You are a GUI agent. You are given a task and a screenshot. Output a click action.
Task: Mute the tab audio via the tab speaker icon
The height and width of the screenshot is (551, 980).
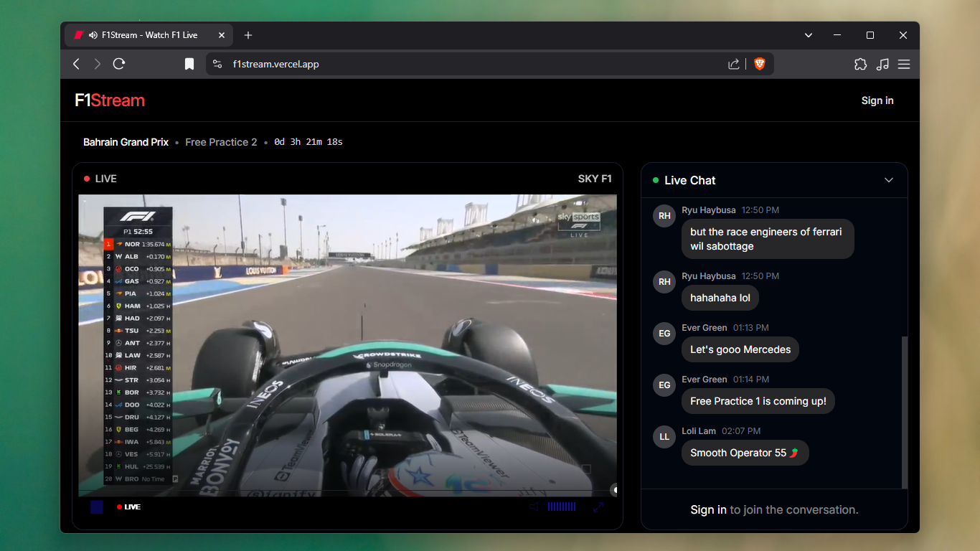tap(92, 34)
